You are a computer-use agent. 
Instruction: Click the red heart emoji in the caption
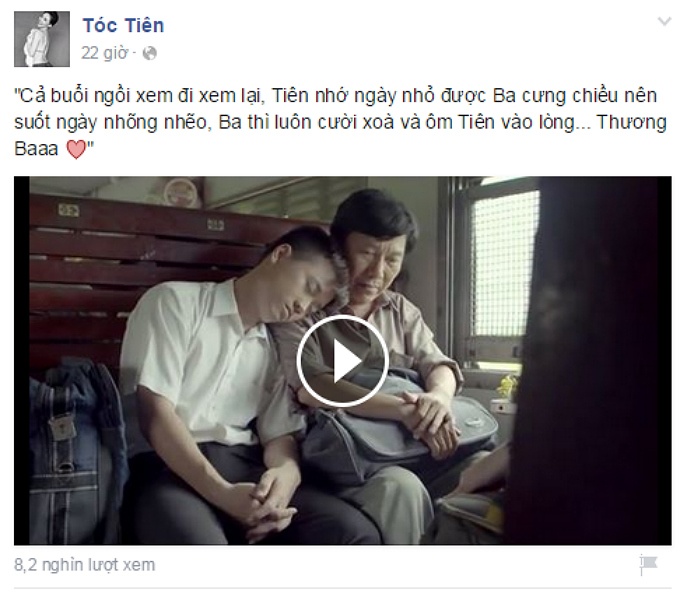(76, 150)
